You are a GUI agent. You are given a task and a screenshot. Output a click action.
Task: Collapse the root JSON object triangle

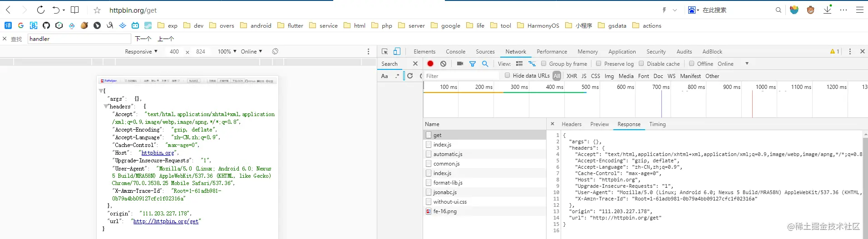(101, 91)
